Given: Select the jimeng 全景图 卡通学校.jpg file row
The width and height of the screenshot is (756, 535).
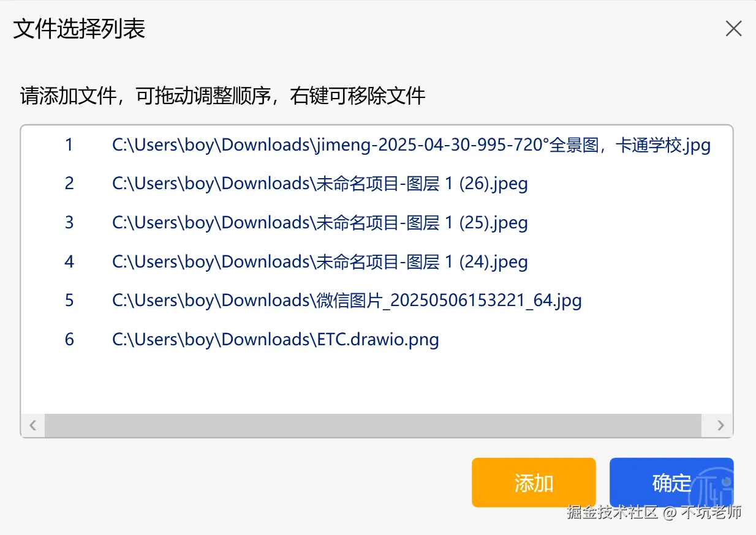Looking at the screenshot, I should 377,145.
